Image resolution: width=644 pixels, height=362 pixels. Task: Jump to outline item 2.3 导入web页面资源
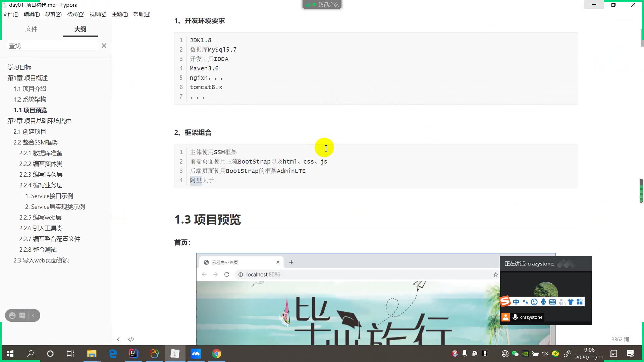pyautogui.click(x=41, y=260)
